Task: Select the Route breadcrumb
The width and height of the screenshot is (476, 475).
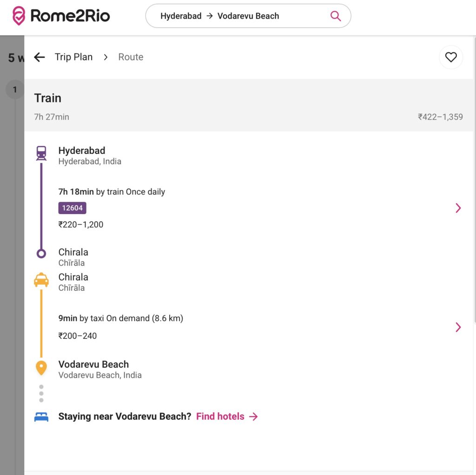Action: pyautogui.click(x=131, y=57)
